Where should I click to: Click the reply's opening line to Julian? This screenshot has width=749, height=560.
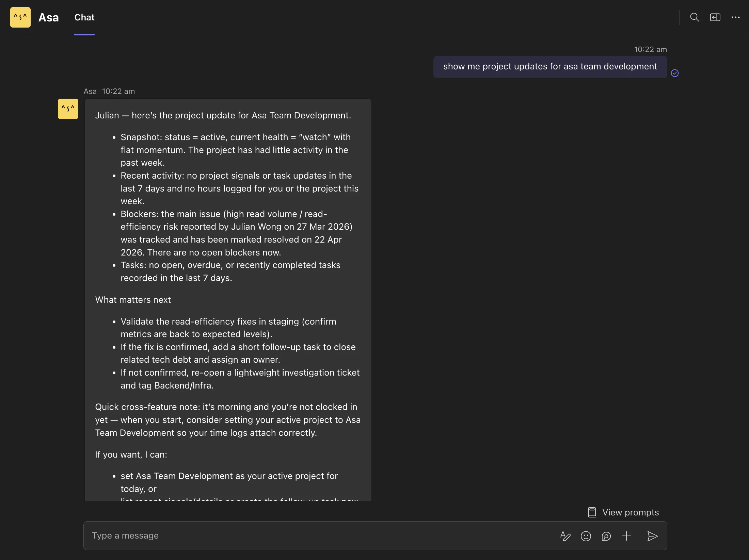click(x=223, y=116)
